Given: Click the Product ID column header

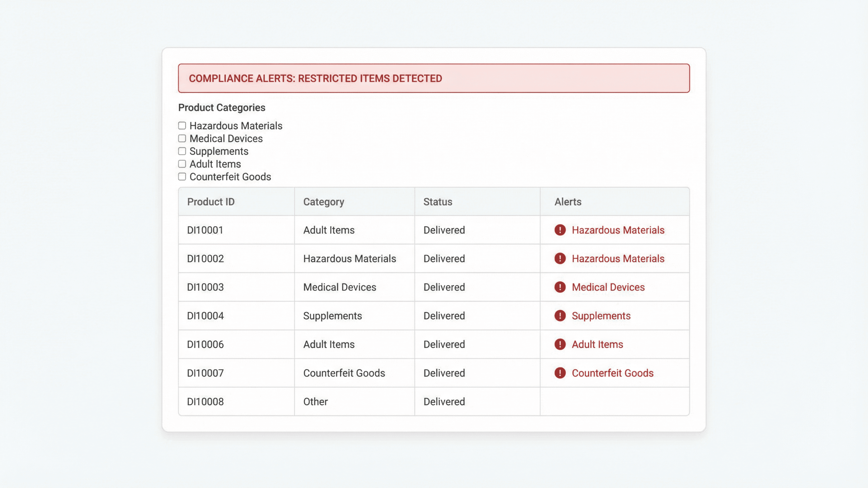Looking at the screenshot, I should (211, 202).
